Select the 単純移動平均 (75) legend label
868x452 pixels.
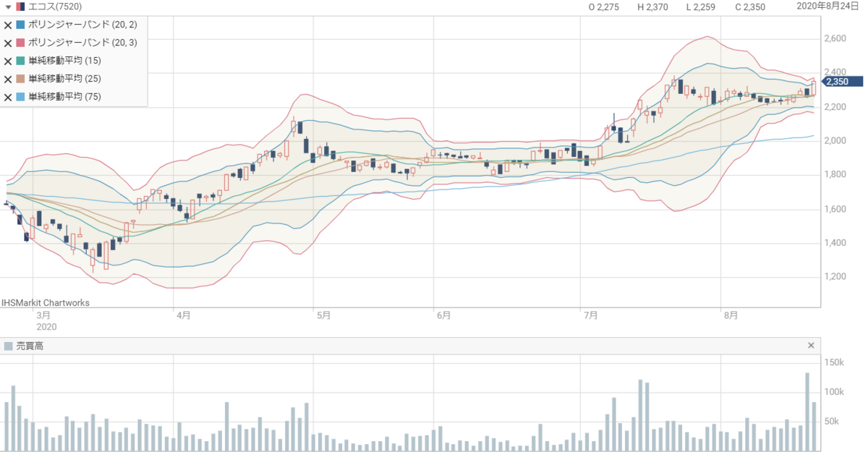[64, 97]
